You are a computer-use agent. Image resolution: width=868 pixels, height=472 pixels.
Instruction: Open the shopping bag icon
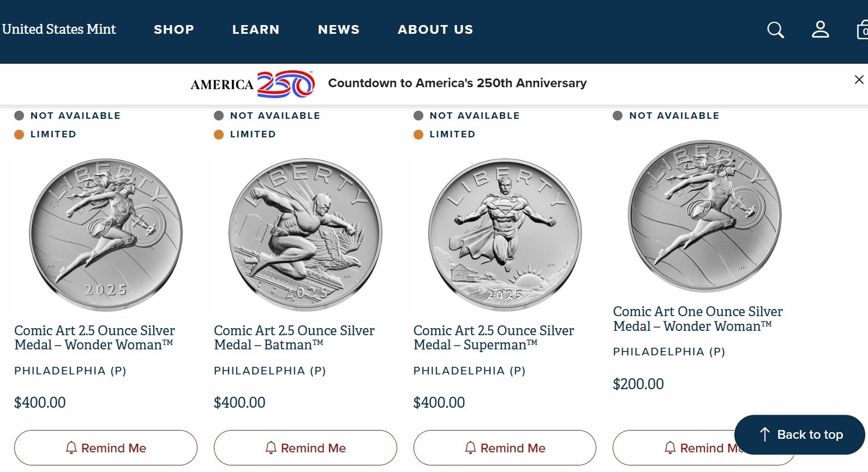click(x=863, y=30)
